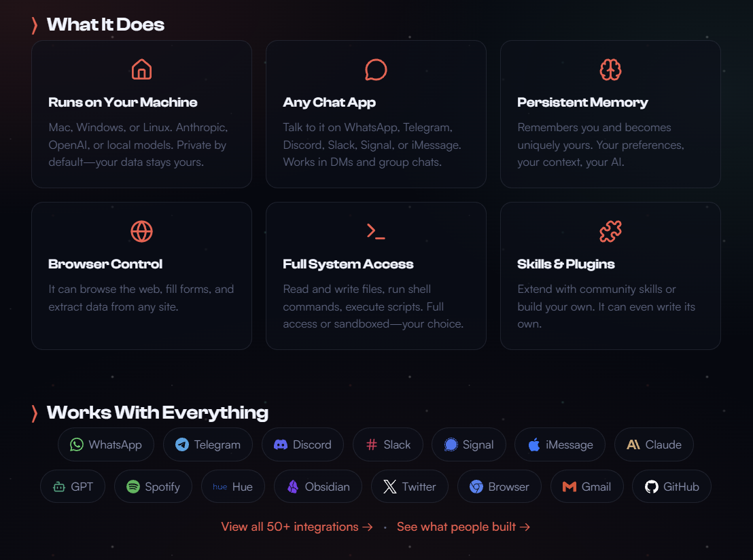Click the Persistent Memory card heading
Image resolution: width=753 pixels, height=560 pixels.
(x=582, y=103)
